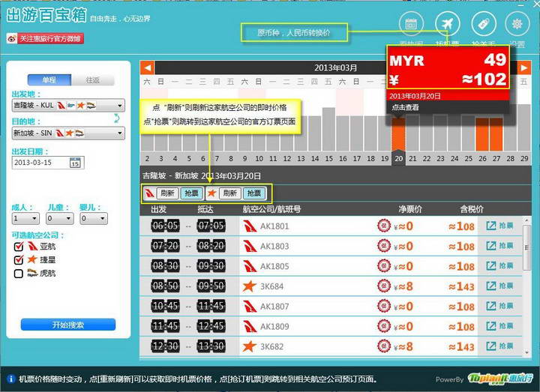Screen dimensions: 540x392
Task: Click the 含税价 column header
Action: pos(472,209)
